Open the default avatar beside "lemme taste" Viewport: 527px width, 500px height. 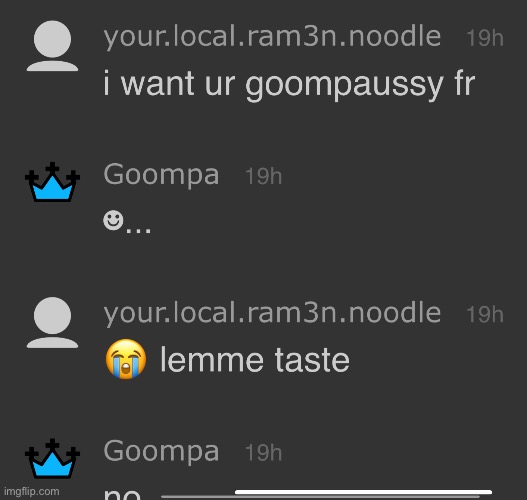click(x=52, y=323)
